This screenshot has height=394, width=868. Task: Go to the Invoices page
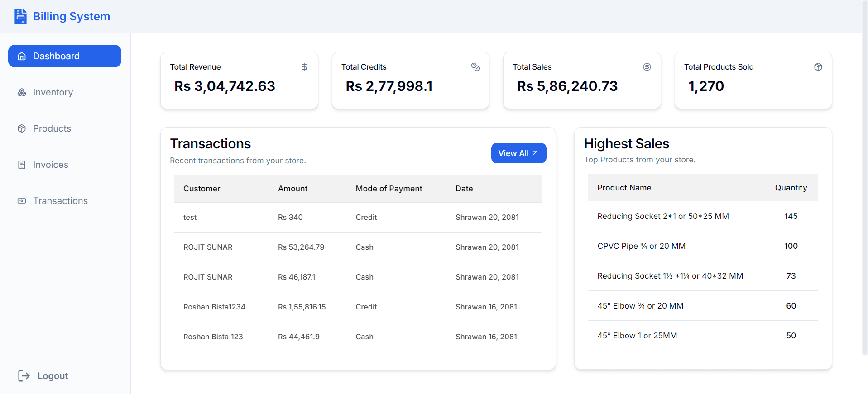(51, 165)
